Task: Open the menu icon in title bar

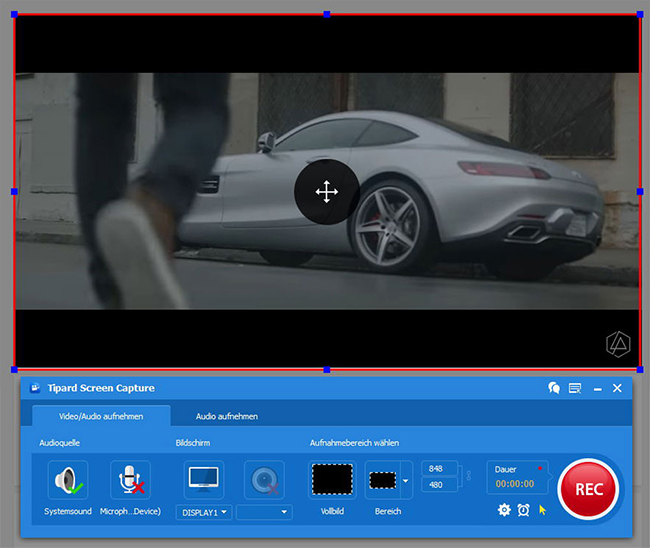Action: 575,388
